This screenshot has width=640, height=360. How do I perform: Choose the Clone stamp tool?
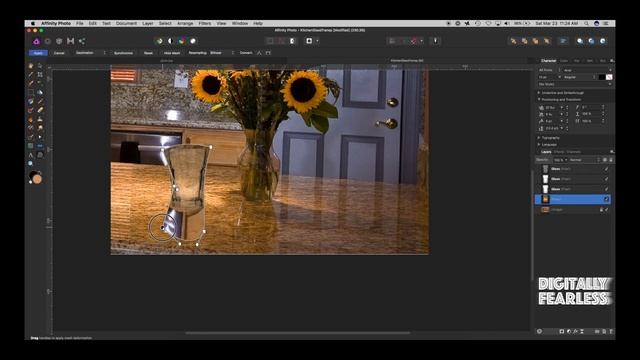click(40, 119)
